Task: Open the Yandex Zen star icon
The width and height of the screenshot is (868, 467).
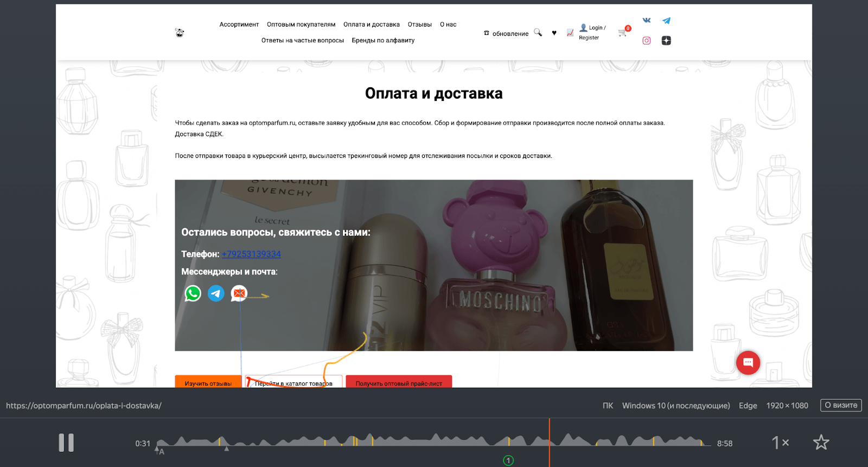Action: [666, 41]
